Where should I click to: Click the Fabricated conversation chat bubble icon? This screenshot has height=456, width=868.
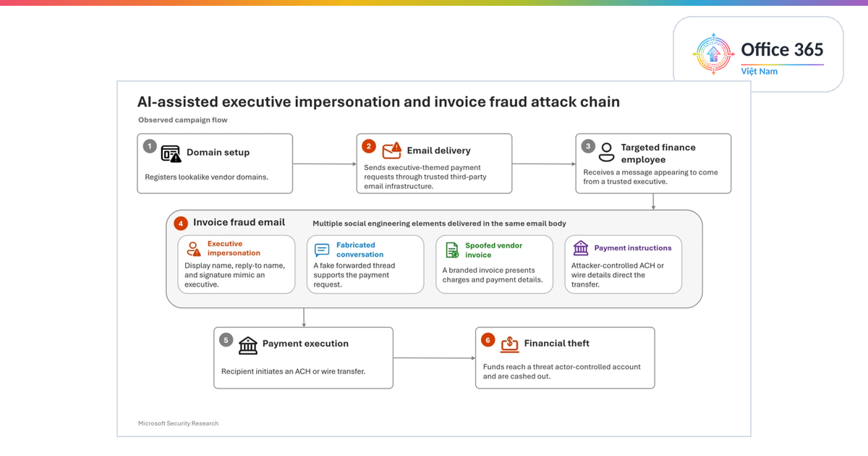pos(322,250)
